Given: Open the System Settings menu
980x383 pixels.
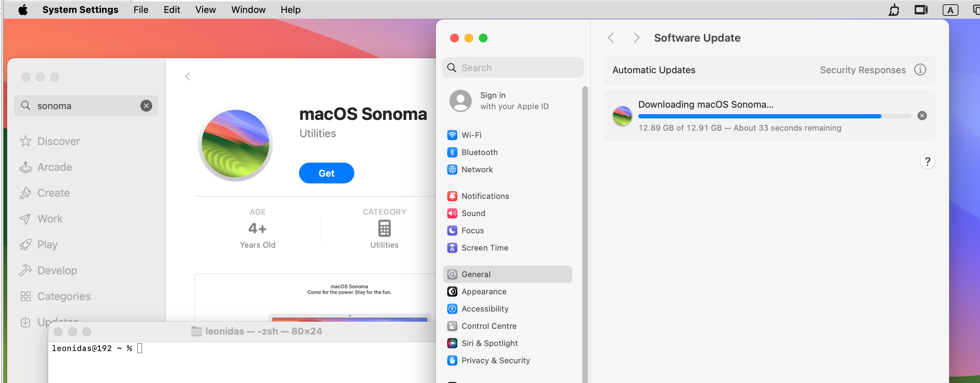Looking at the screenshot, I should pyautogui.click(x=80, y=9).
